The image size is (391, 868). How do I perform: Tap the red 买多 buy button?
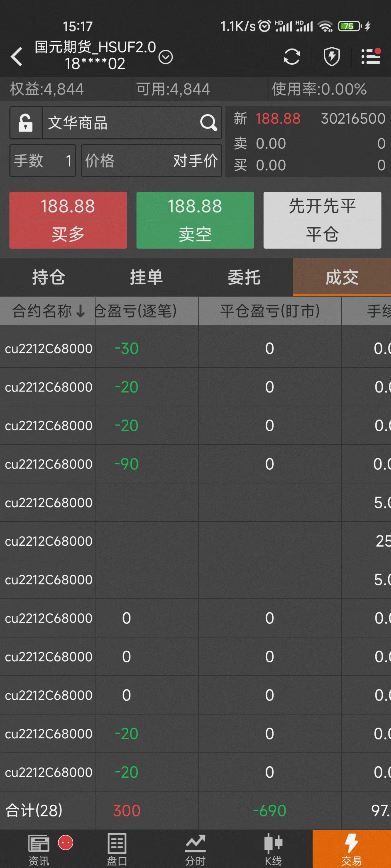pos(68,220)
